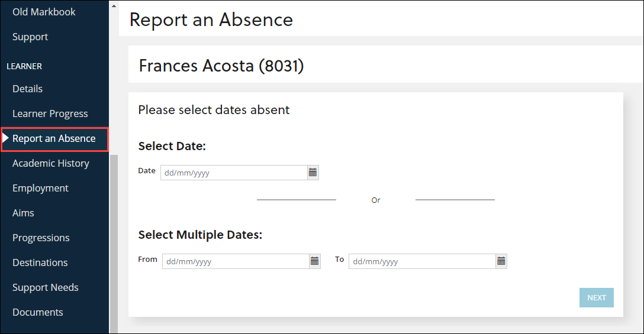This screenshot has height=334, width=644.
Task: Open calendar picker for To date
Action: click(x=501, y=261)
